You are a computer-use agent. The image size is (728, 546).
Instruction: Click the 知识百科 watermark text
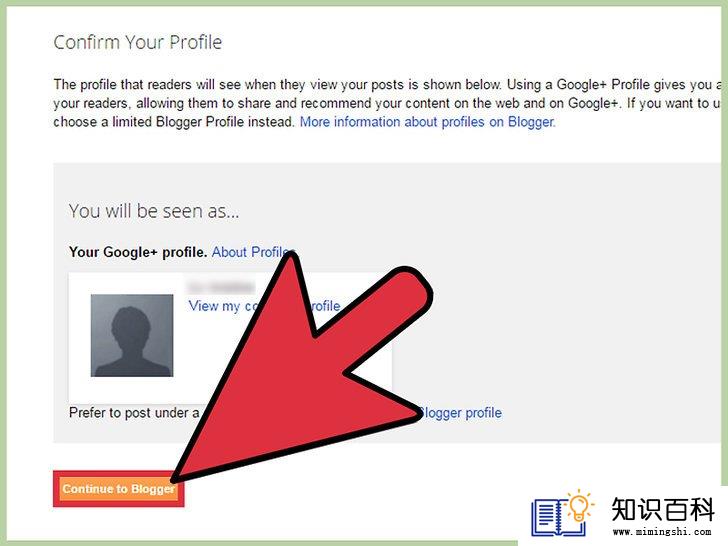tap(663, 510)
